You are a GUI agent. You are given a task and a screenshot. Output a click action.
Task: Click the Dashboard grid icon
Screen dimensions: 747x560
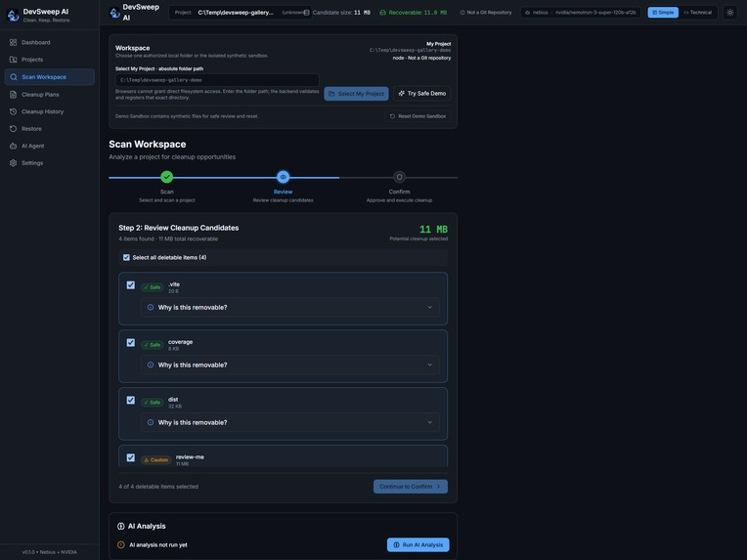coord(13,42)
